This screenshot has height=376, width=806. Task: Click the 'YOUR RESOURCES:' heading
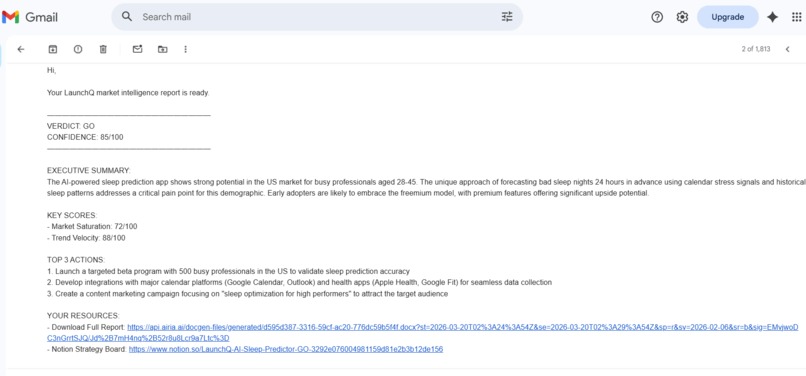(83, 316)
